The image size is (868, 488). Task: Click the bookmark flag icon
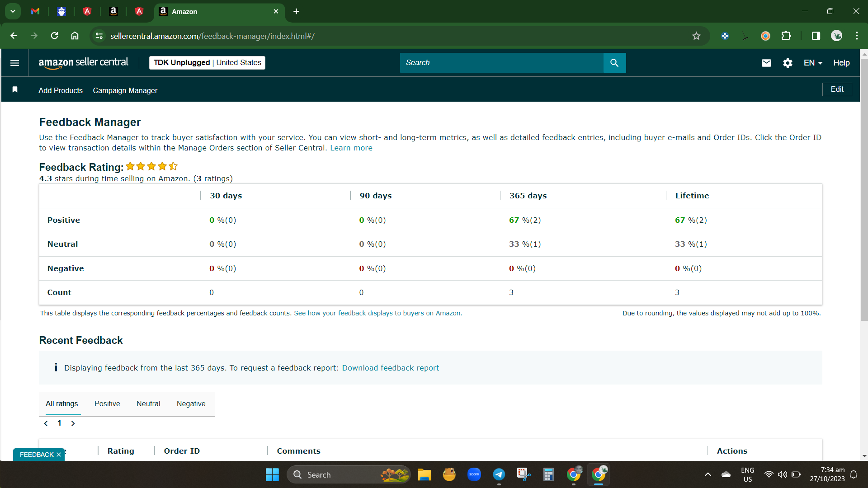pos(15,89)
